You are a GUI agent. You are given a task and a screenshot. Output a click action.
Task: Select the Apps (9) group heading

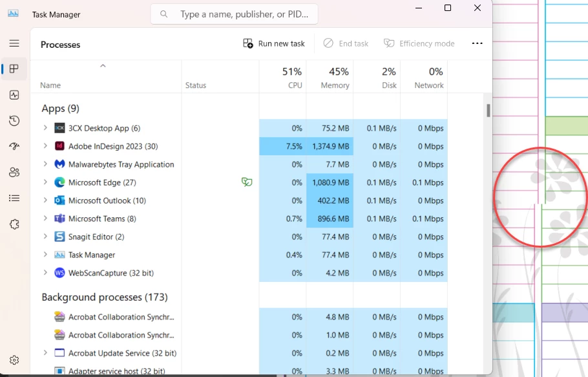click(x=60, y=109)
